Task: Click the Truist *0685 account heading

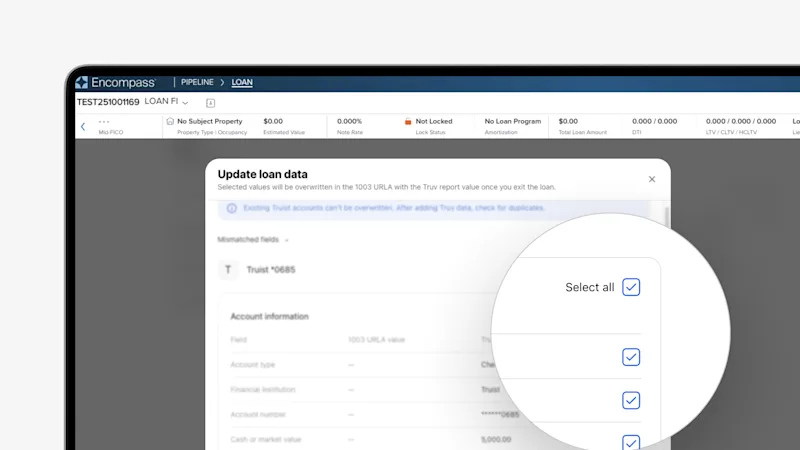Action: [x=271, y=269]
